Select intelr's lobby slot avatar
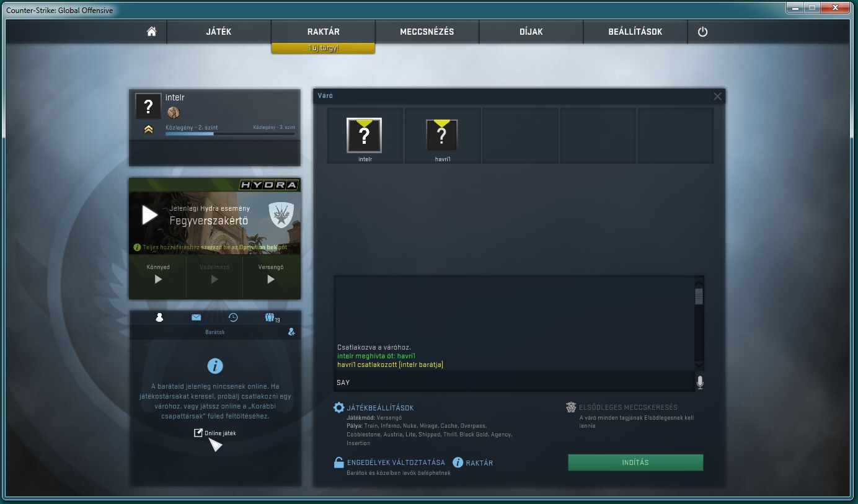 [x=365, y=135]
